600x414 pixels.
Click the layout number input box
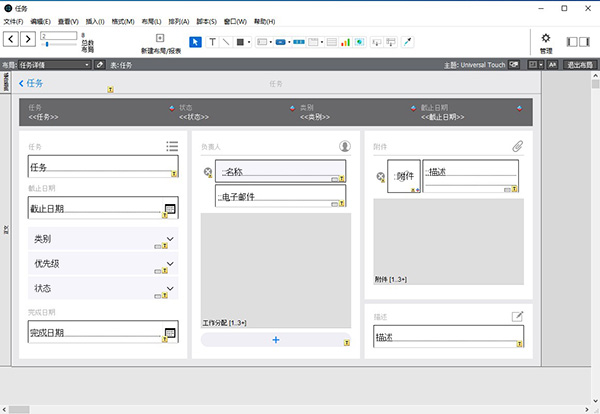59,36
